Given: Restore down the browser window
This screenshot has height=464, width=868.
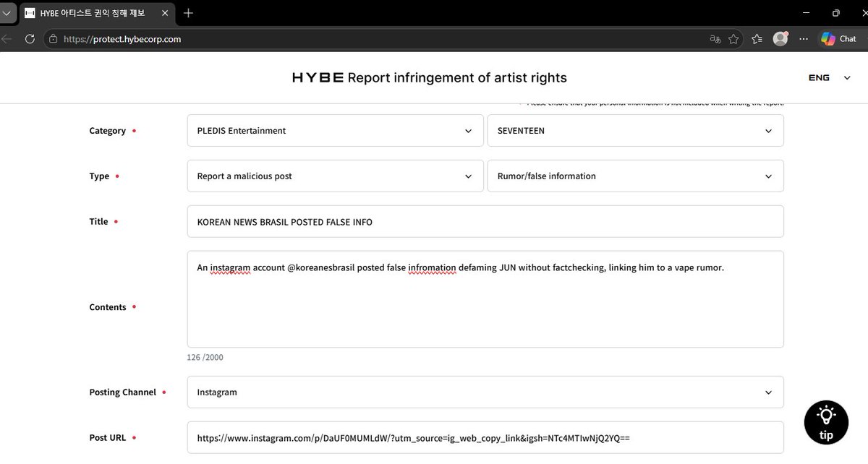Looking at the screenshot, I should tap(835, 13).
